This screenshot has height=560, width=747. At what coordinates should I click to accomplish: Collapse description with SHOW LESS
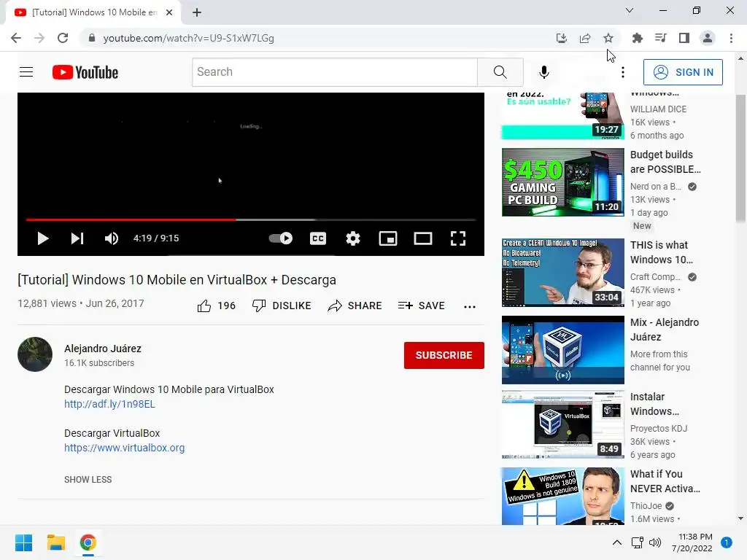point(88,480)
